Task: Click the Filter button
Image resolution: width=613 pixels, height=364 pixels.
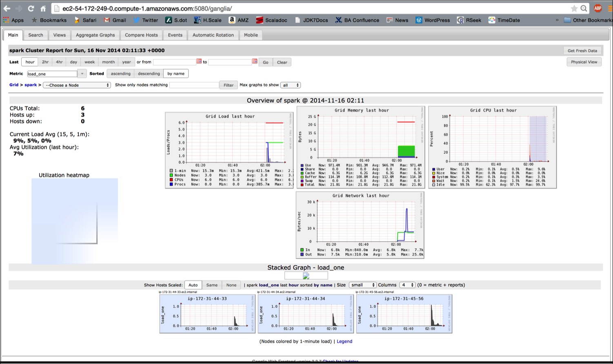Action: (x=229, y=85)
